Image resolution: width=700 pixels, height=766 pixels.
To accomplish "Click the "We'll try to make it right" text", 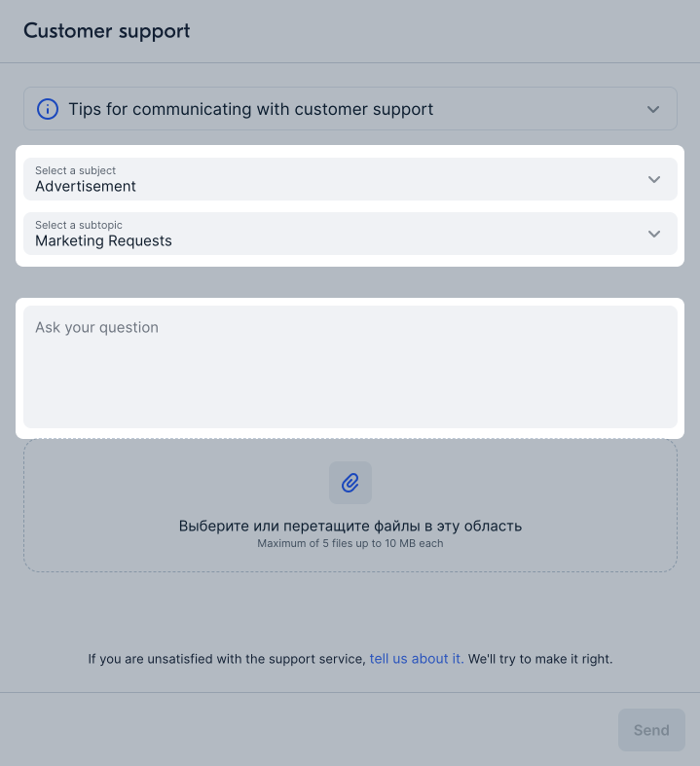I will click(x=540, y=659).
